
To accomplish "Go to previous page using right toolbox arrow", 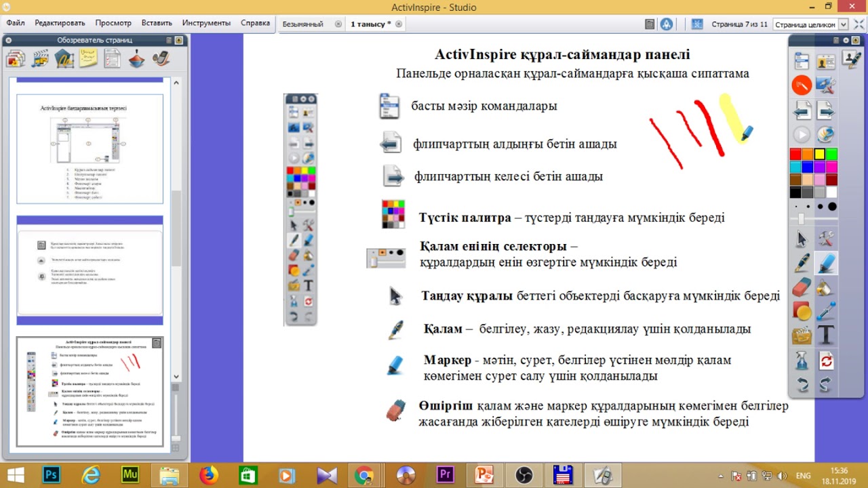I will point(802,110).
